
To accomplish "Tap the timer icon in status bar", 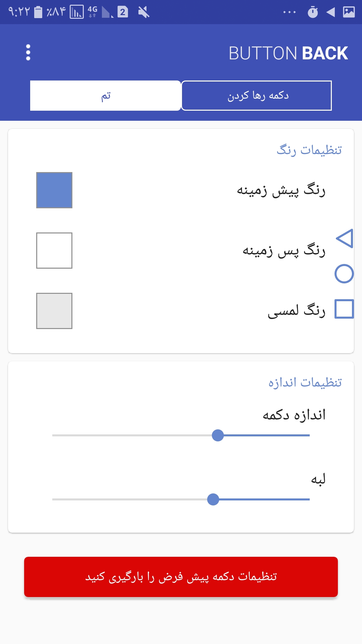I will pyautogui.click(x=313, y=12).
